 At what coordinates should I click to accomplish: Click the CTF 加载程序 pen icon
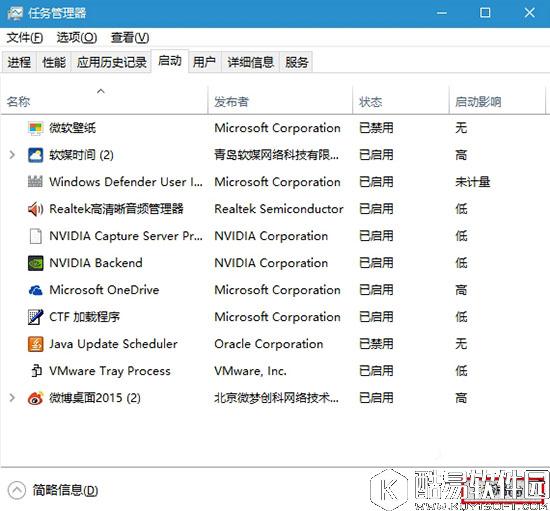[35, 317]
